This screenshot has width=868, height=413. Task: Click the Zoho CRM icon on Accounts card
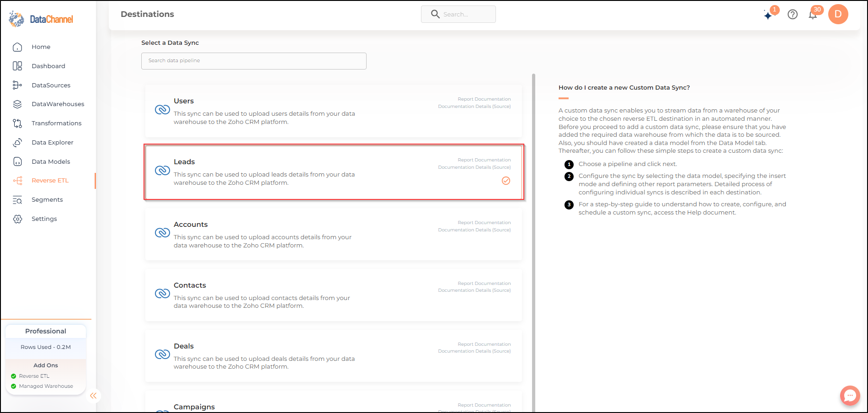tap(162, 233)
